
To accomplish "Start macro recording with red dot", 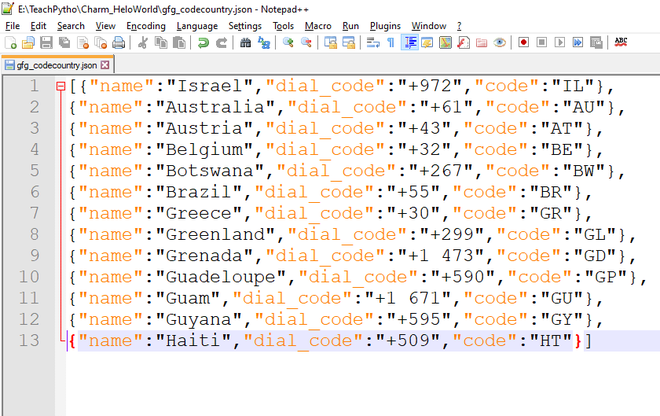I will (523, 43).
